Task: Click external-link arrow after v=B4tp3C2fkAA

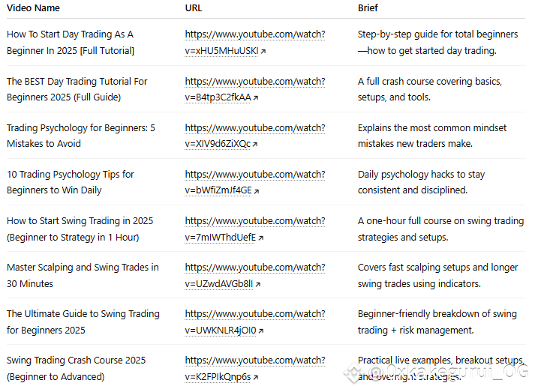Action: [x=256, y=98]
